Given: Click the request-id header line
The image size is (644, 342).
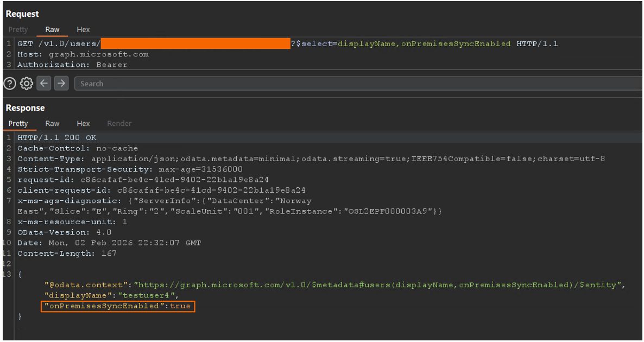Looking at the screenshot, I should (143, 180).
